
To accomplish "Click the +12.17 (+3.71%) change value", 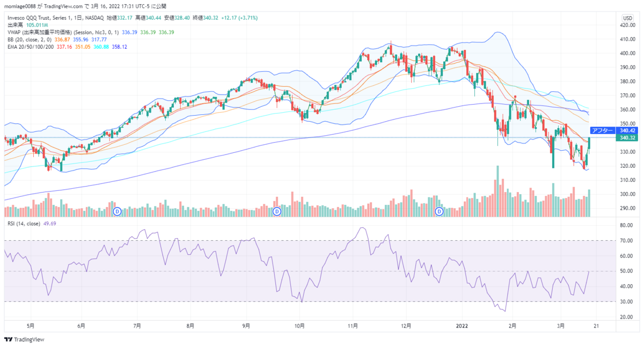I will pyautogui.click(x=240, y=18).
